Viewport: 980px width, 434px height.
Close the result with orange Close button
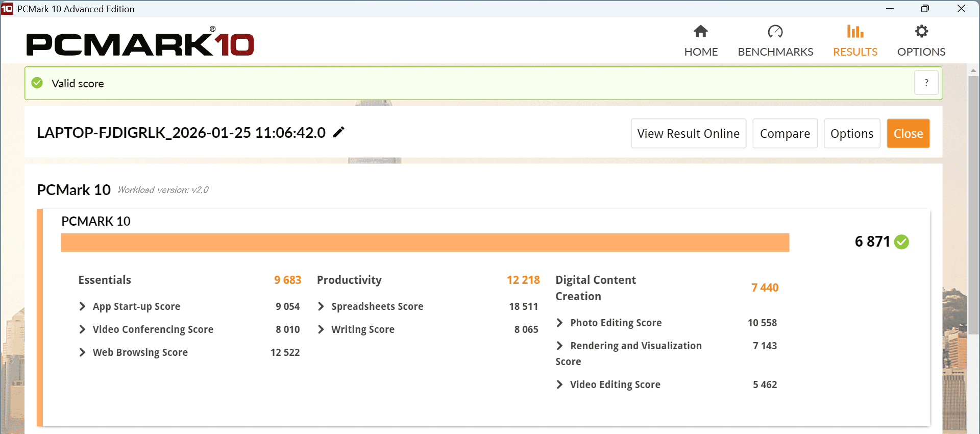(908, 134)
